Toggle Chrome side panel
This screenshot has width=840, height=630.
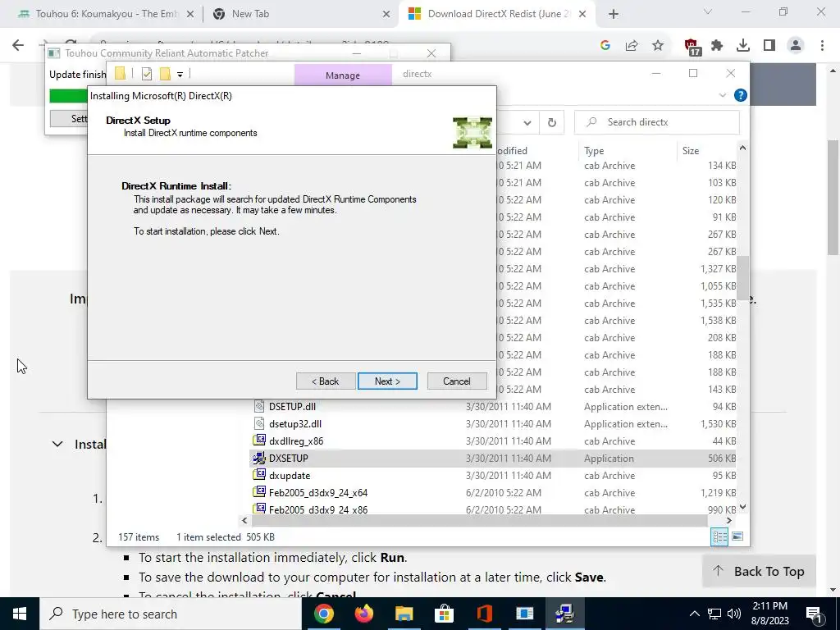point(769,46)
